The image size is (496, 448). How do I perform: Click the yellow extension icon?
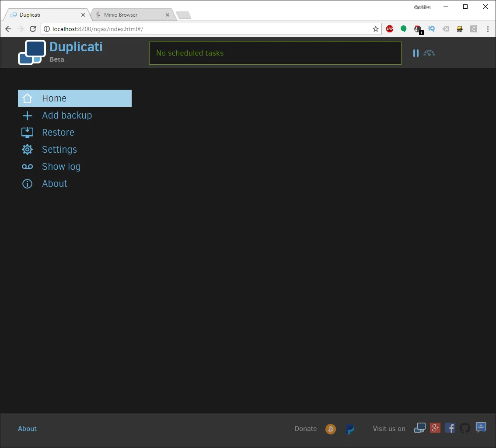(460, 29)
